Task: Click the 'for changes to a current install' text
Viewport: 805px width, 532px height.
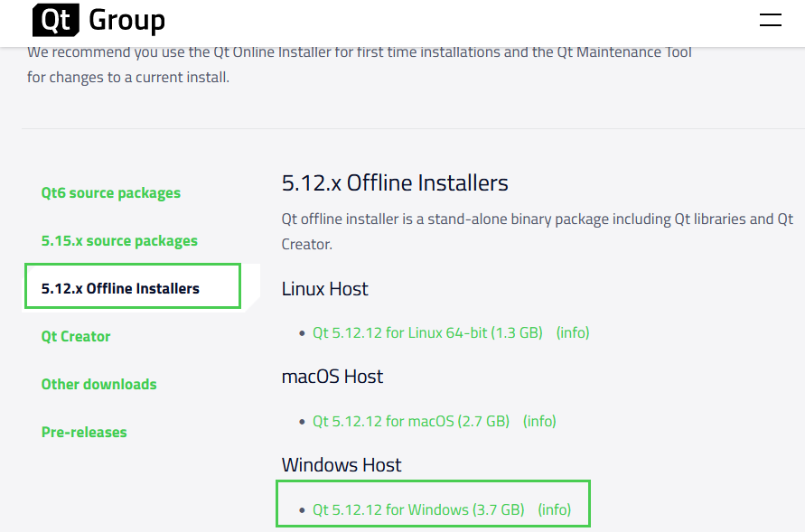Action: pos(127,78)
